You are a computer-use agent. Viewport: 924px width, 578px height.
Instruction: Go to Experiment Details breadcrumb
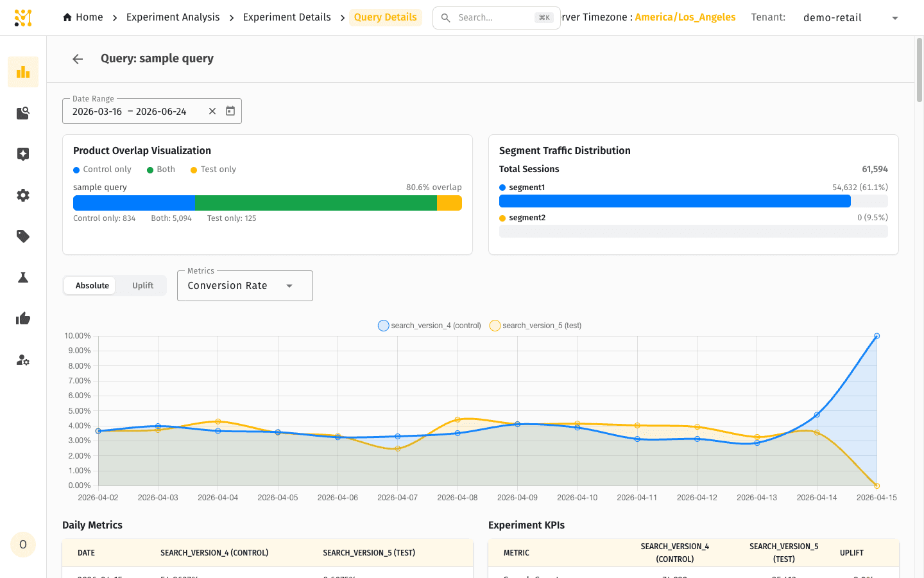click(287, 17)
